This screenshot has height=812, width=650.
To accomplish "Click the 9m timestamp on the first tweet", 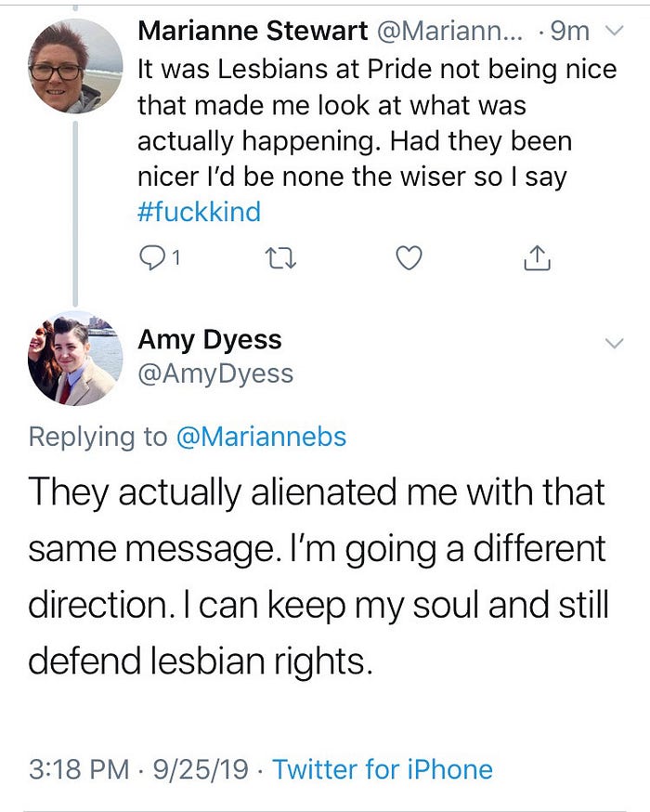I will click(570, 31).
